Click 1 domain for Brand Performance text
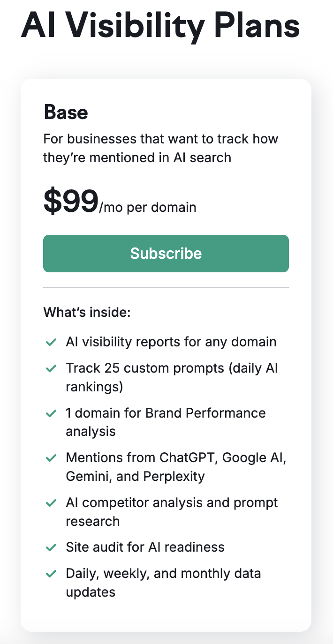The width and height of the screenshot is (333, 644). (166, 422)
